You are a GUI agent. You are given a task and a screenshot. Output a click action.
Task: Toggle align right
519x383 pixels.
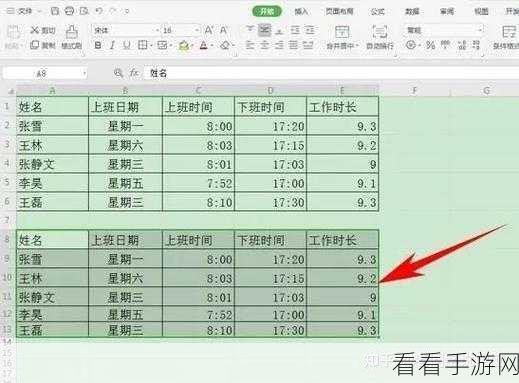(x=280, y=45)
